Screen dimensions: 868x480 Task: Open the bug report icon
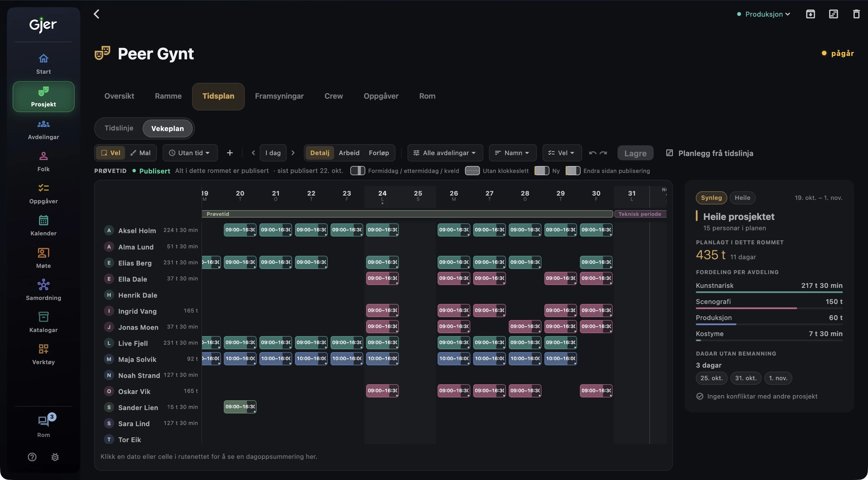point(55,457)
